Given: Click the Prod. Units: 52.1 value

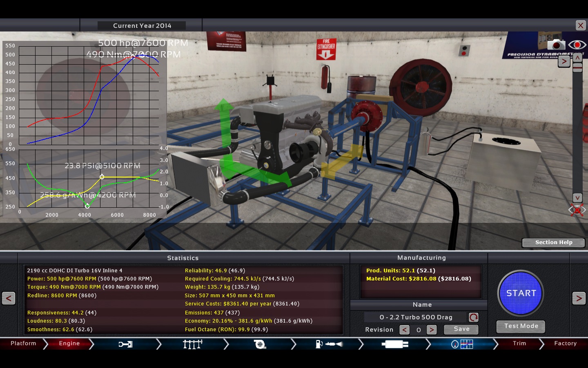Looking at the screenshot, I should point(401,271).
